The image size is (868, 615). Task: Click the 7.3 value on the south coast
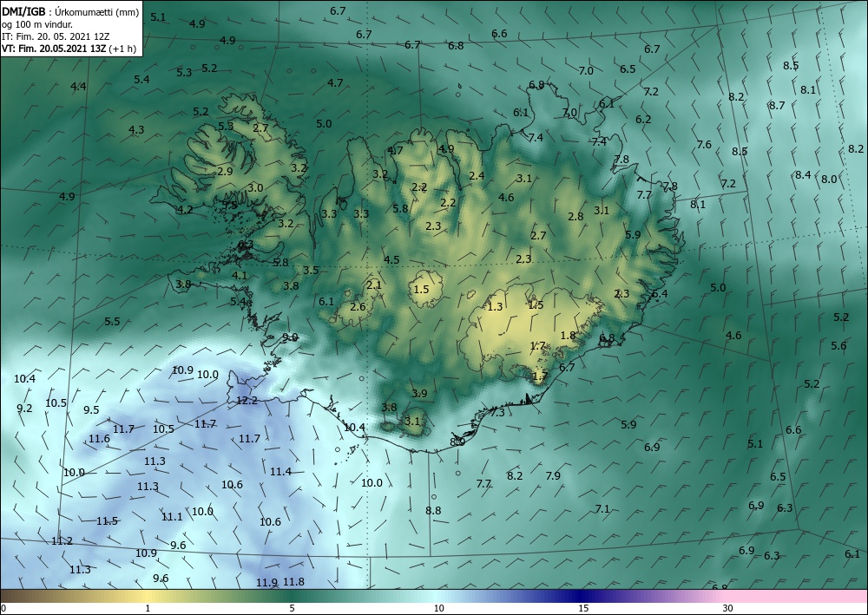pos(497,412)
